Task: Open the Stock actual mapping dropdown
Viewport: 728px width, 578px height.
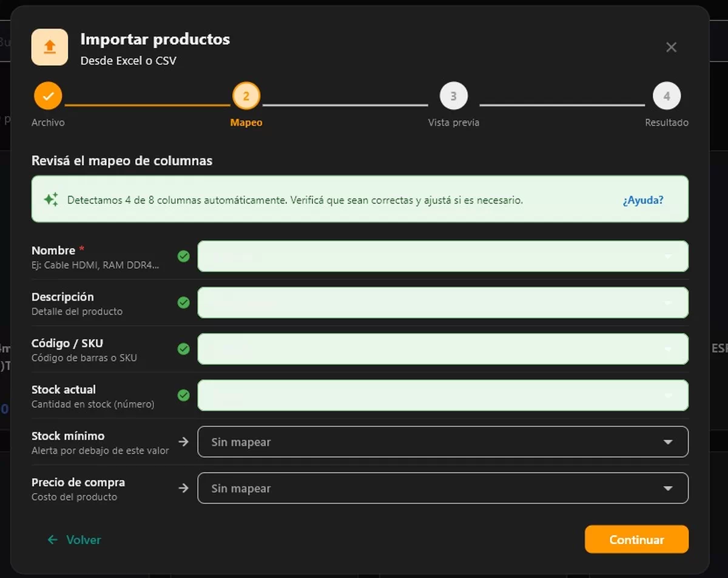Action: [x=443, y=395]
